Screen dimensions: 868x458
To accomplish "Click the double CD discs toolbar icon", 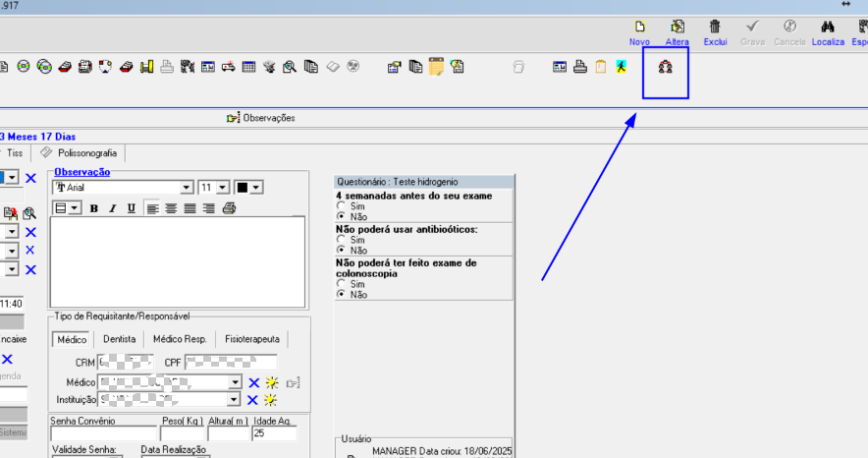I will tap(44, 67).
